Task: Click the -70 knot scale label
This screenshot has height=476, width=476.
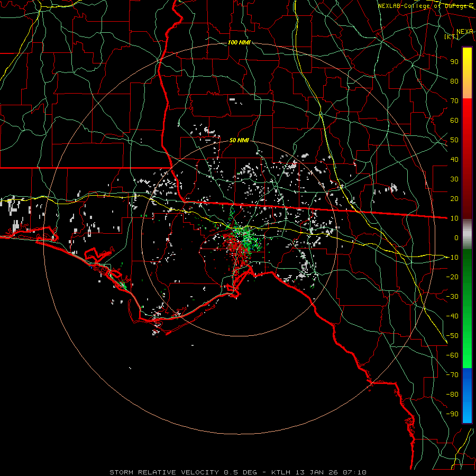Action: pos(452,375)
